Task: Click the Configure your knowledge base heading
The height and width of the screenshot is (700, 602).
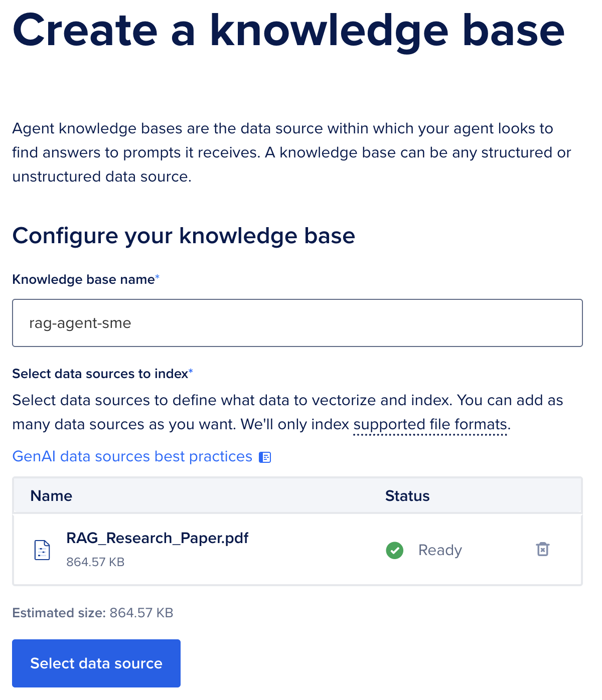Action: (184, 236)
